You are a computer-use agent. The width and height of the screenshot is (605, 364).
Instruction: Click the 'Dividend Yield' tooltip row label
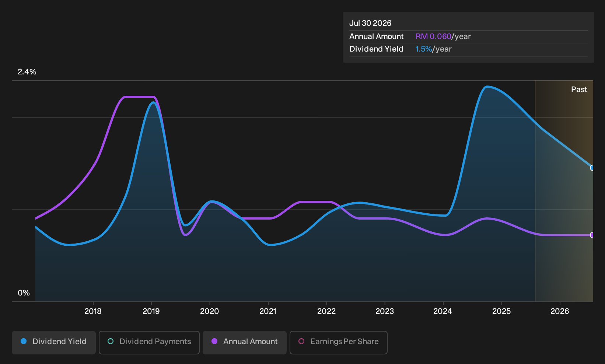[x=376, y=49]
